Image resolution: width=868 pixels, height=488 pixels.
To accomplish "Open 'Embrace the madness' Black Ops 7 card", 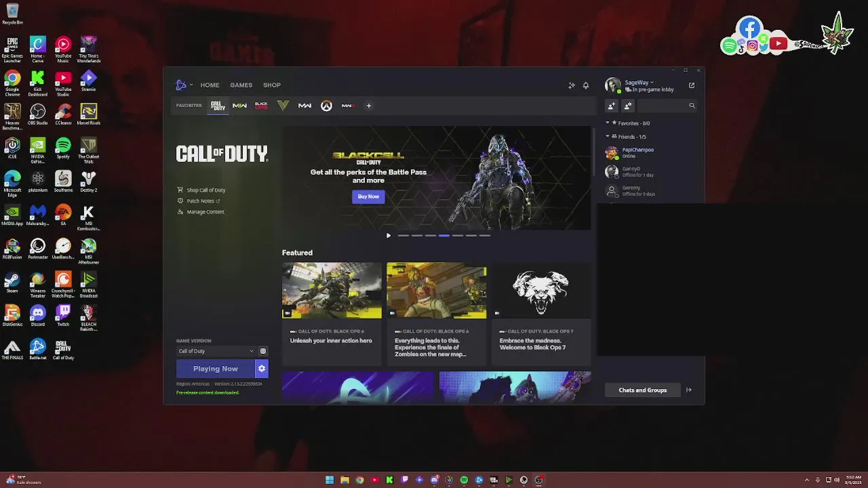I will pyautogui.click(x=540, y=313).
